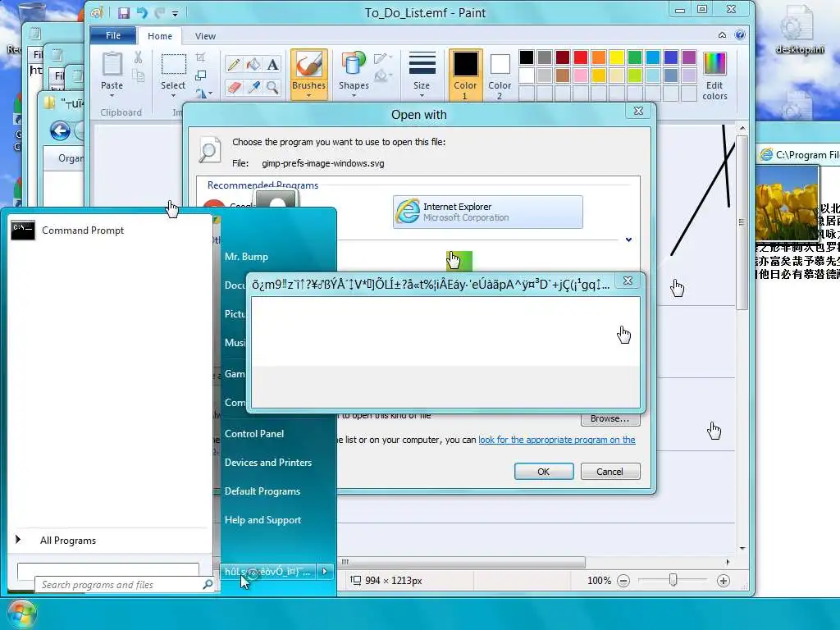Click the Crop icon in Paint ribbon
Viewport: 840px width, 630px height.
(200, 57)
